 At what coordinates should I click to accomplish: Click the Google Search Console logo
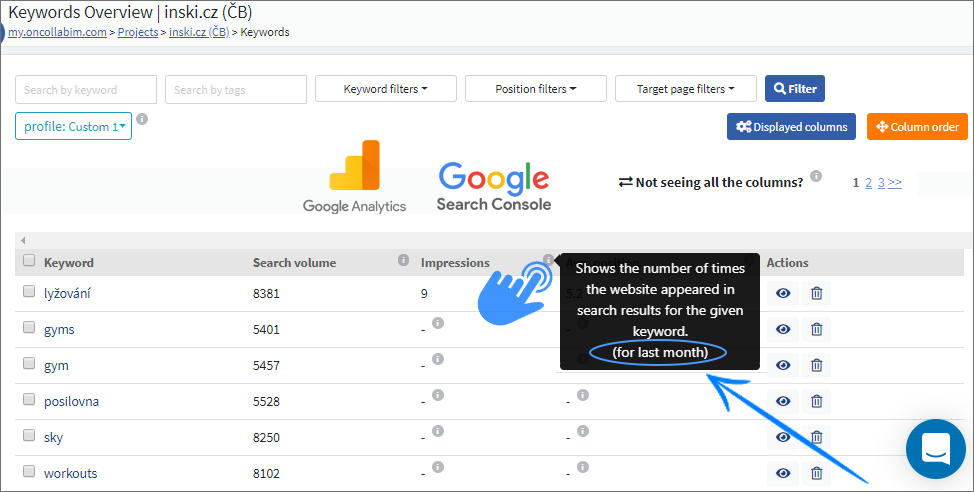(x=494, y=186)
